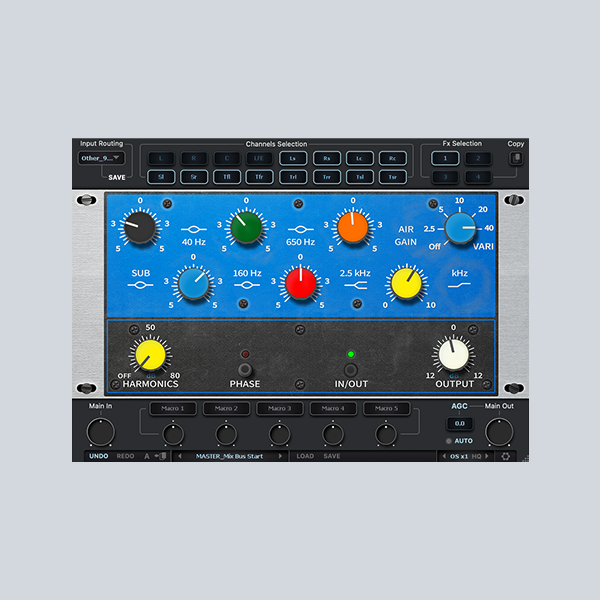Open the MASTER_Mix Bus Start preset menu

[229, 456]
